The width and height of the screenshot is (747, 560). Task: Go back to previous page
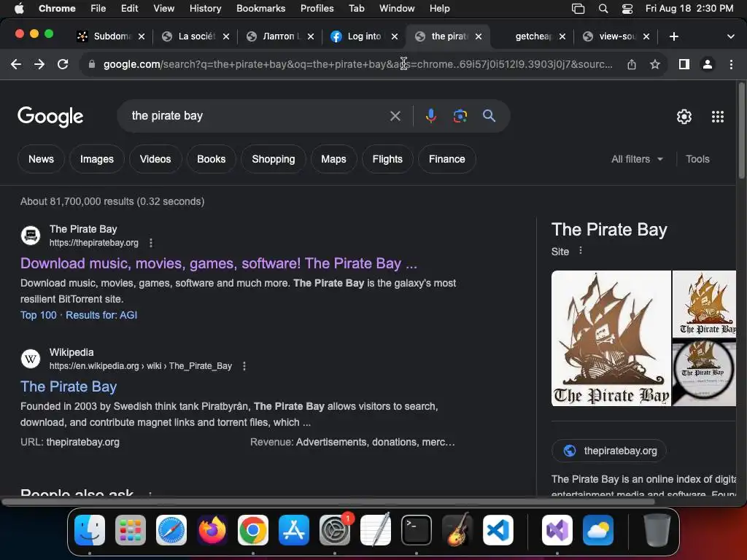[x=16, y=64]
